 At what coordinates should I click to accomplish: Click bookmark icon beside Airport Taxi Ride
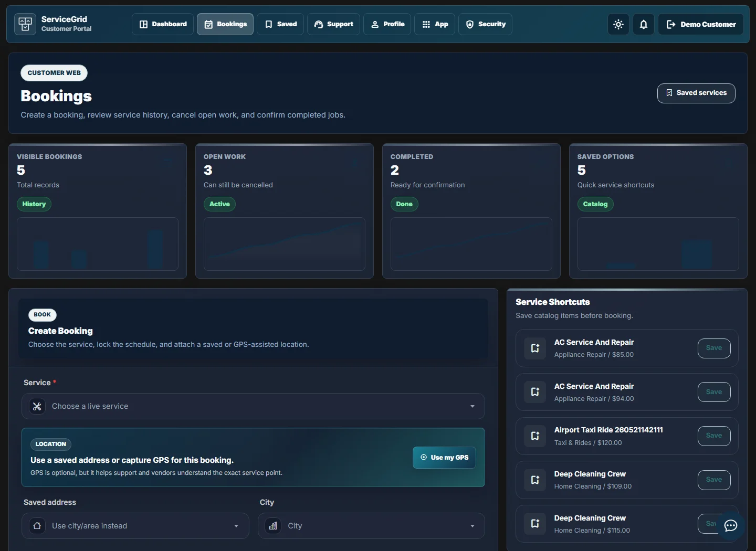coord(535,436)
